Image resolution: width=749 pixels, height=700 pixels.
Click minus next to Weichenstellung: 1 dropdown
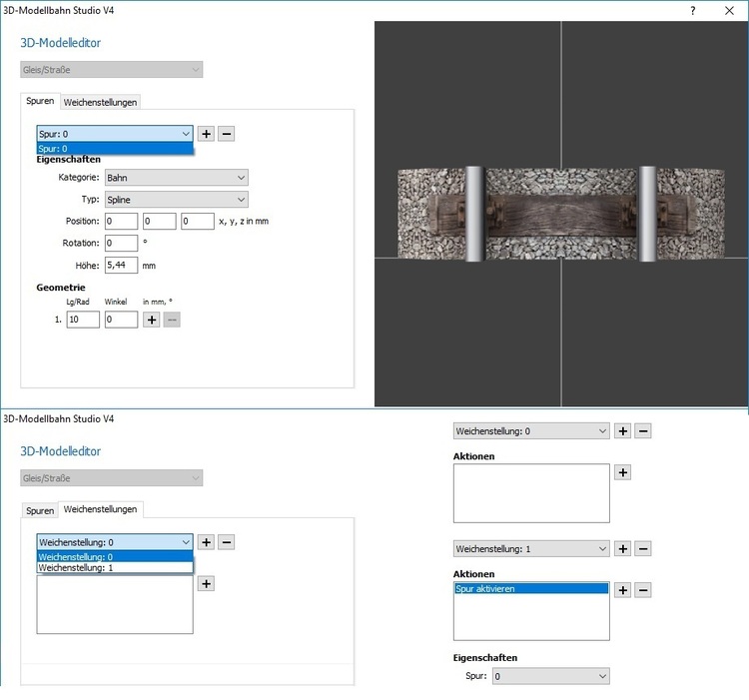click(643, 548)
